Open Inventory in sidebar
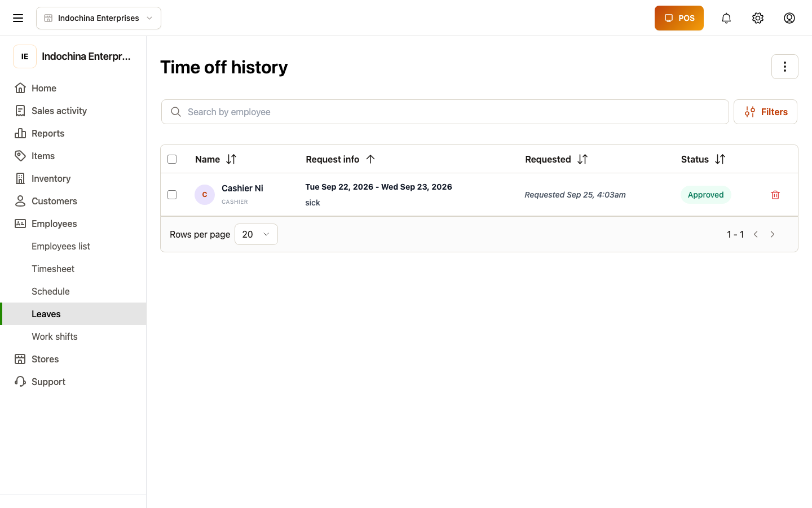812x508 pixels. pyautogui.click(x=73, y=178)
